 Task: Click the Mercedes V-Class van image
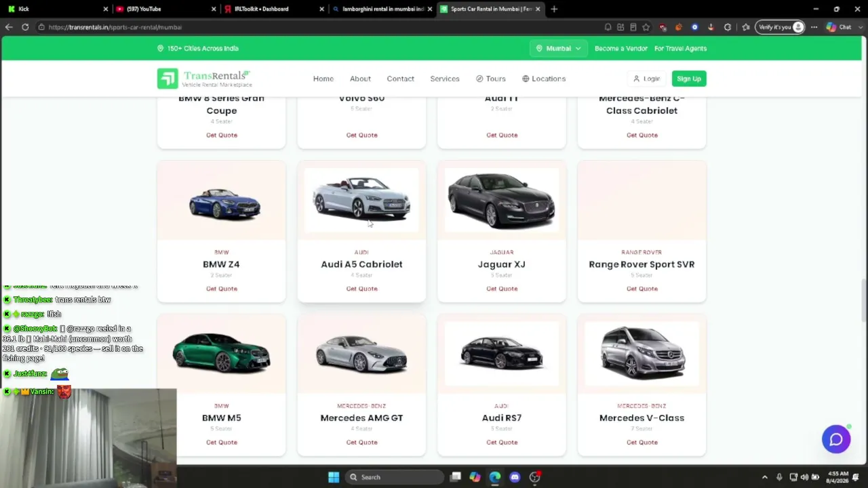642,353
